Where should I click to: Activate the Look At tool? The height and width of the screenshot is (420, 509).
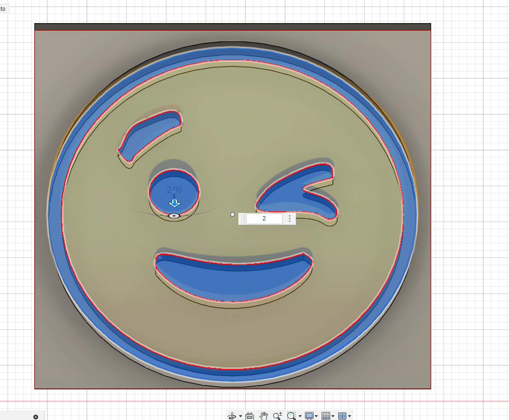click(x=250, y=416)
